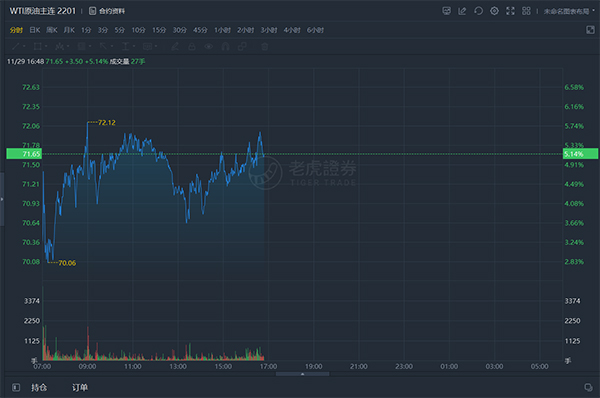Select the 15分 interval tab
This screenshot has width=600, height=398.
(x=159, y=30)
